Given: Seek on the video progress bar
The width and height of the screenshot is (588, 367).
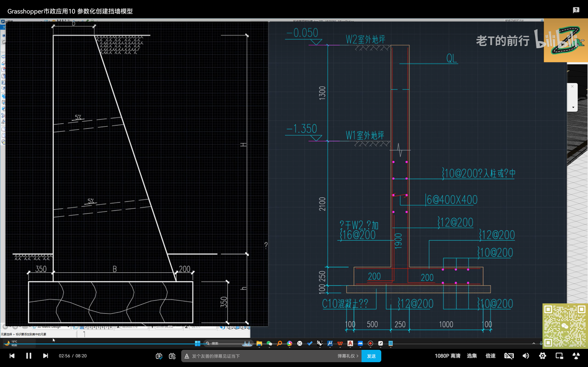Looking at the screenshot, I should click(x=291, y=344).
